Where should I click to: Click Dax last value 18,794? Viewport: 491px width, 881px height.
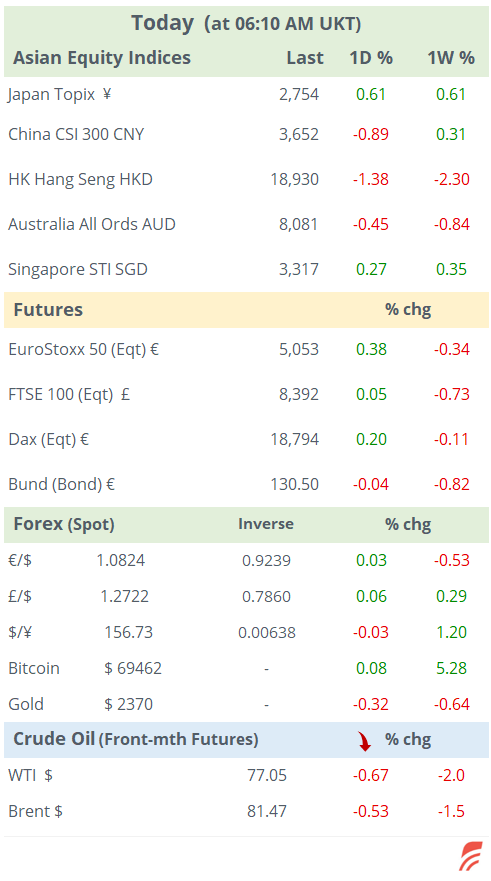[295, 439]
